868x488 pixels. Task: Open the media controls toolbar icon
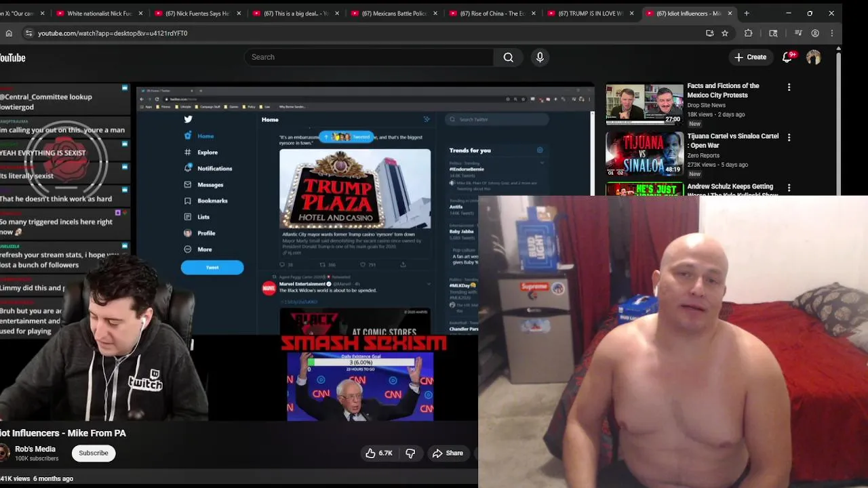798,33
